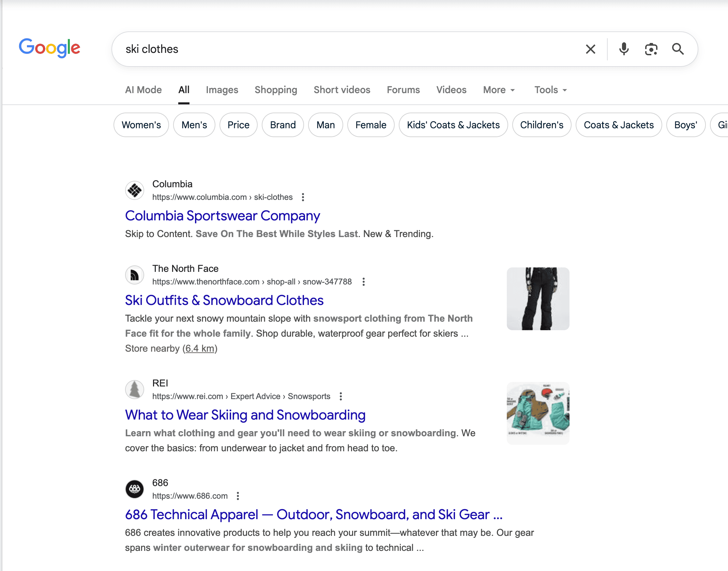
Task: Open the Brand filter chip
Action: pyautogui.click(x=283, y=125)
